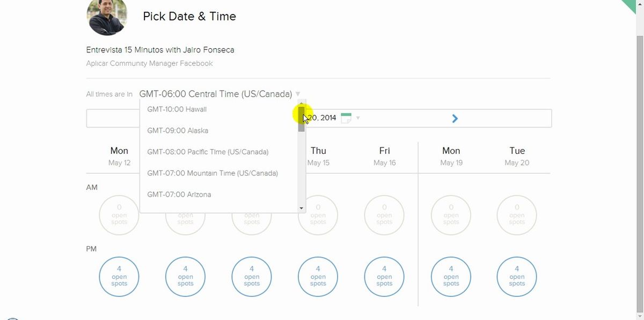Image resolution: width=644 pixels, height=320 pixels.
Task: Select GMT-07:00 Mountain Time (US/Canada)
Action: pos(213,173)
